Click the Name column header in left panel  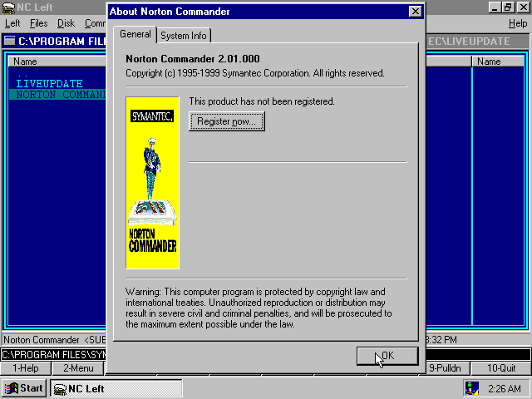pos(57,62)
